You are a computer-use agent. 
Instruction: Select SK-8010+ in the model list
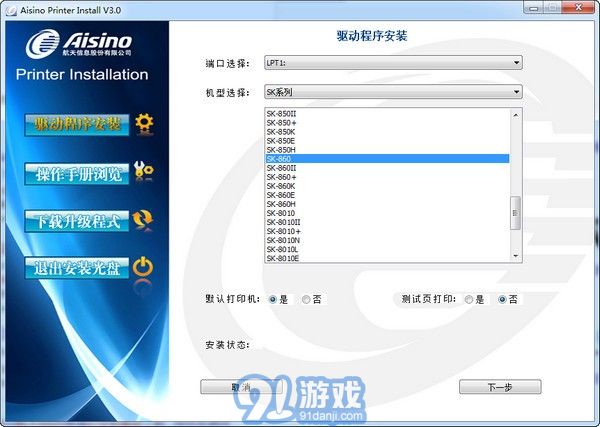tap(387, 231)
